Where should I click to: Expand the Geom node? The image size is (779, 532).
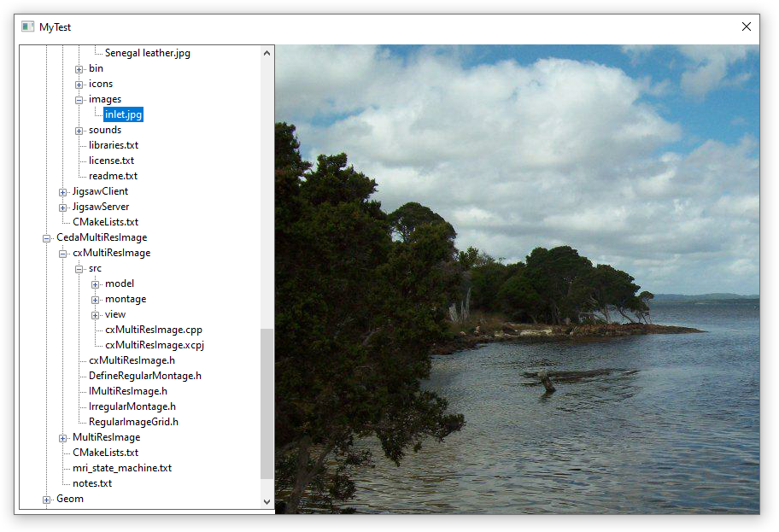pos(47,500)
